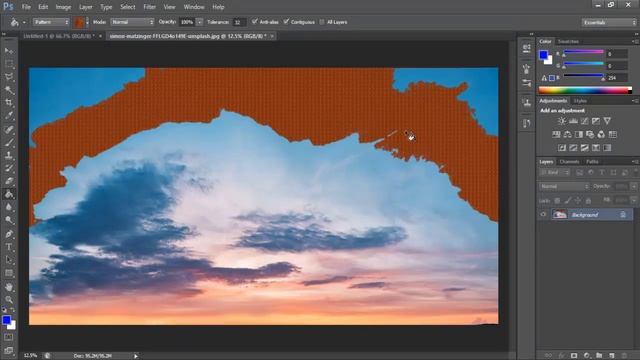The width and height of the screenshot is (640, 360).
Task: Select the Eyedropper tool
Action: click(x=9, y=116)
